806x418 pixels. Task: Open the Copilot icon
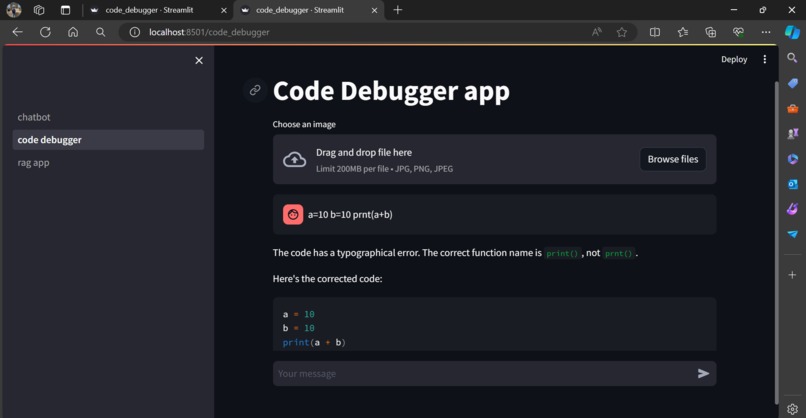click(792, 32)
